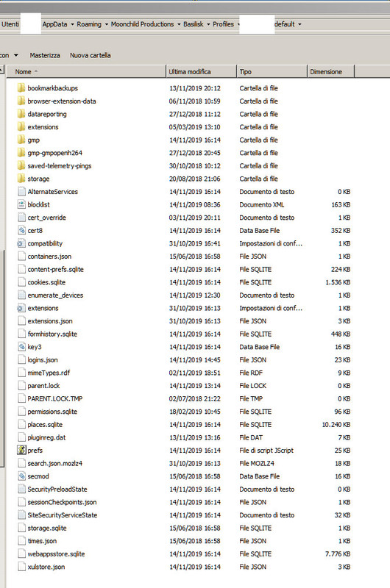Select the content-prefs.sqlite file name

55,269
